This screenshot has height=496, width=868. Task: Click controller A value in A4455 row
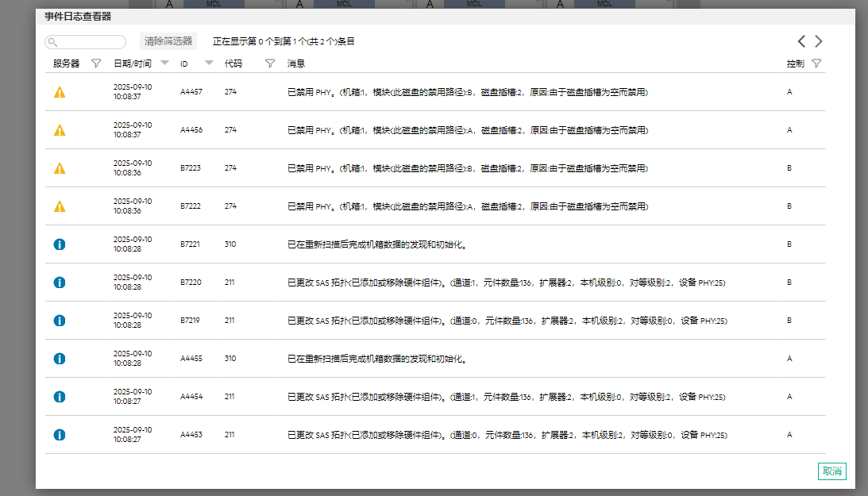pyautogui.click(x=789, y=359)
